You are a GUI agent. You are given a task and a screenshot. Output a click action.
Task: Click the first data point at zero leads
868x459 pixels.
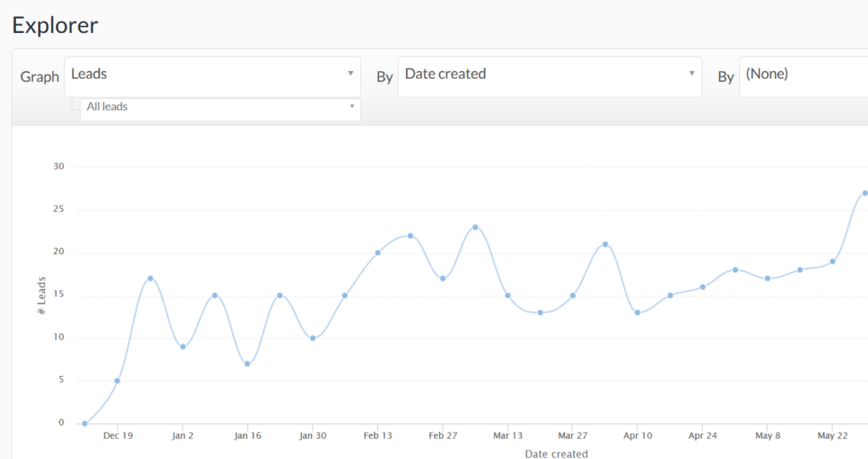click(85, 423)
